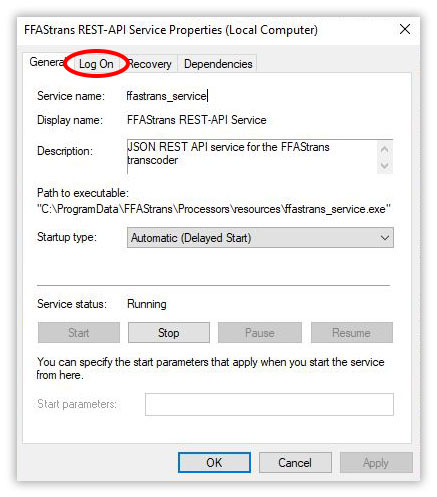
Task: Close the Service Properties dialog
Action: tap(405, 29)
